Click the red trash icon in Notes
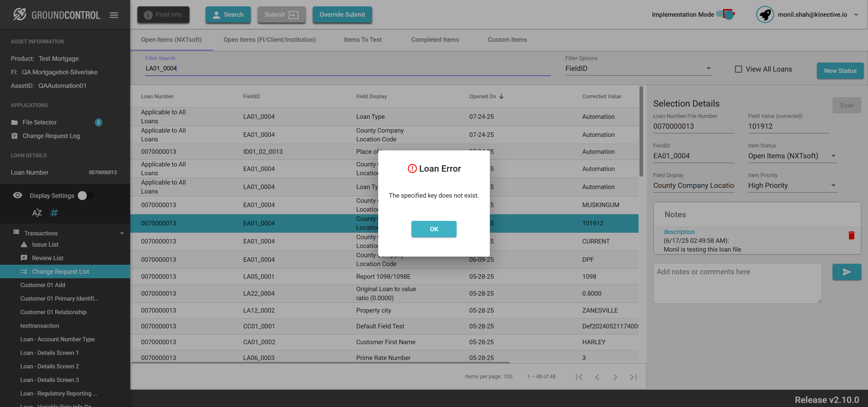The image size is (868, 407). tap(851, 235)
